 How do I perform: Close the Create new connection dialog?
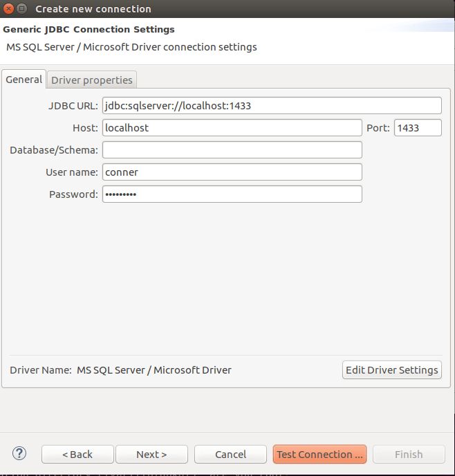8,9
